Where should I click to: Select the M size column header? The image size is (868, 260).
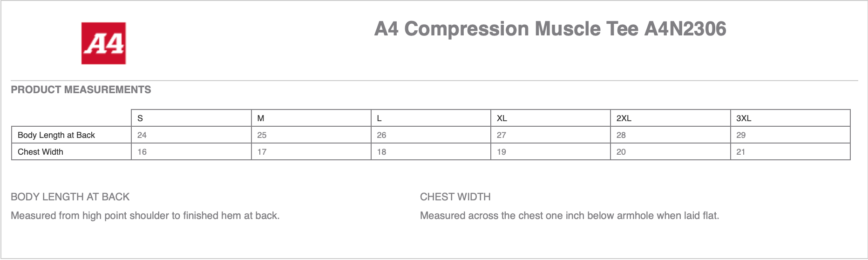261,118
